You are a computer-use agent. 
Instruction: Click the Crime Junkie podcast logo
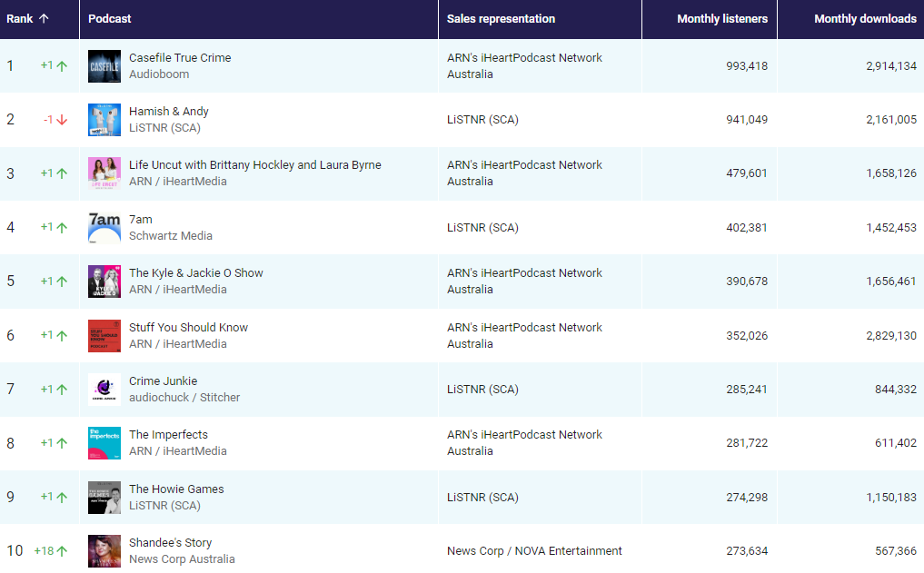click(104, 390)
